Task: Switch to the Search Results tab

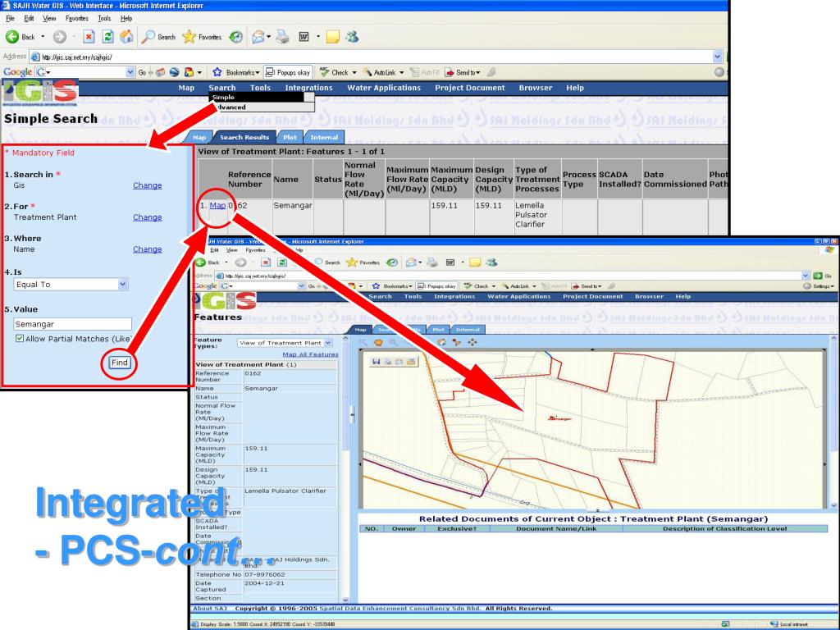Action: click(244, 137)
